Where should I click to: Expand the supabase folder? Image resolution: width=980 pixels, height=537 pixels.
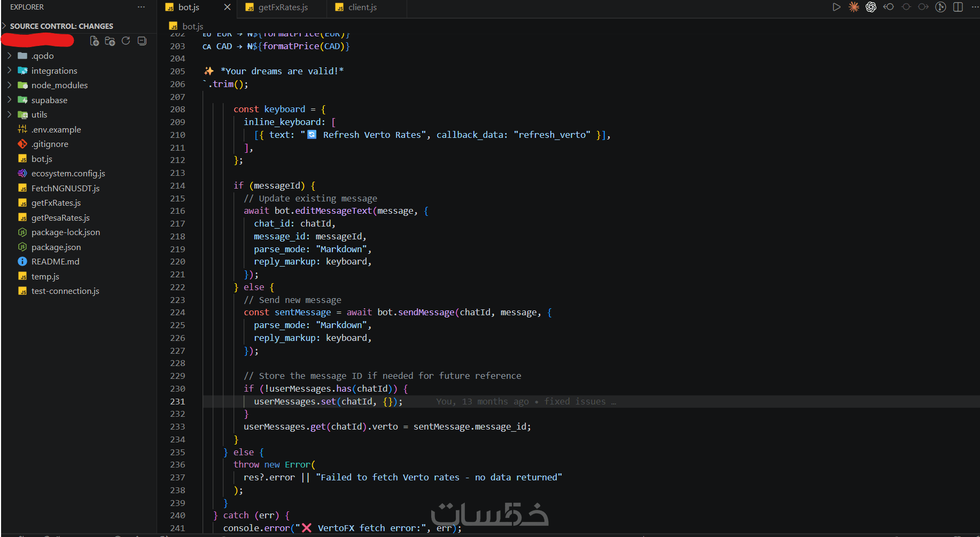pyautogui.click(x=49, y=100)
